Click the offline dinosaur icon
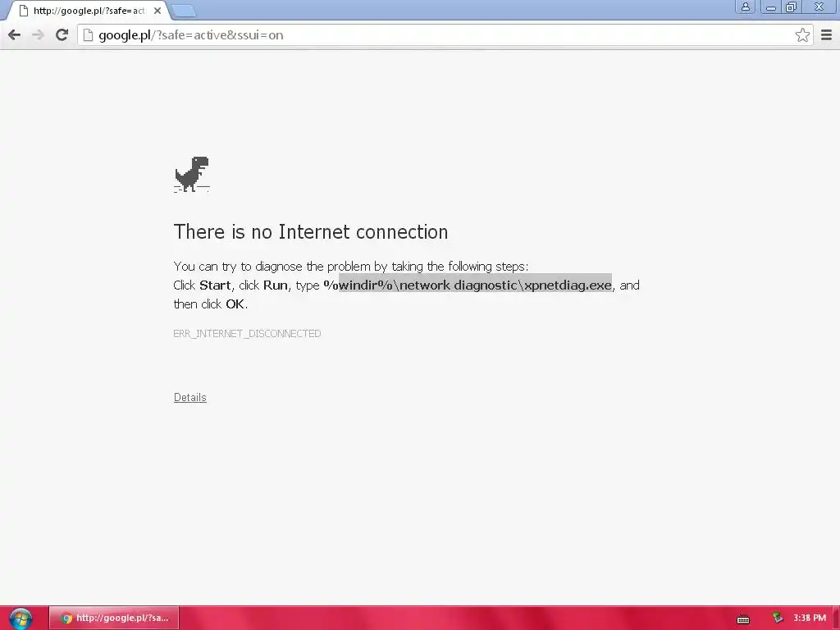This screenshot has height=630, width=840. (192, 174)
